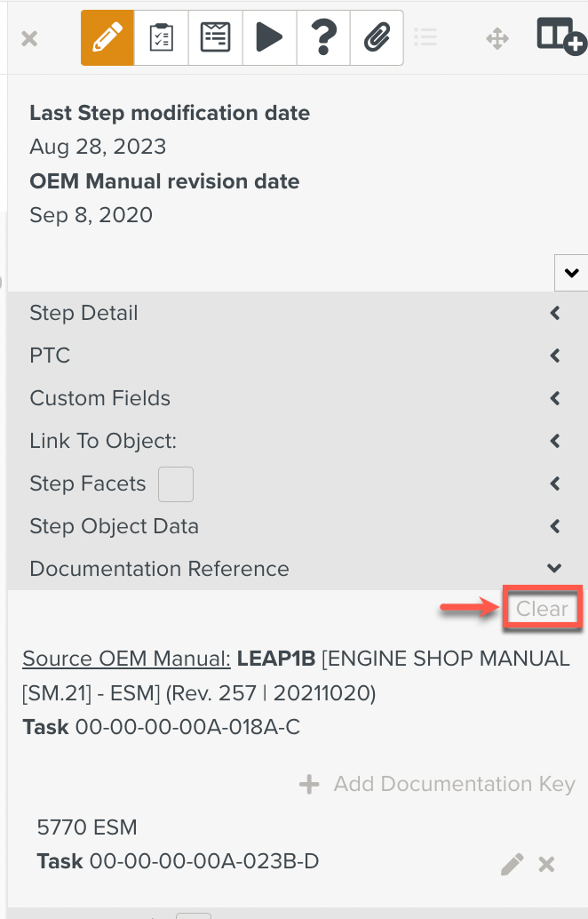Screen dimensions: 588x919
Task: Open the small chevron dropdown box
Action: point(571,273)
